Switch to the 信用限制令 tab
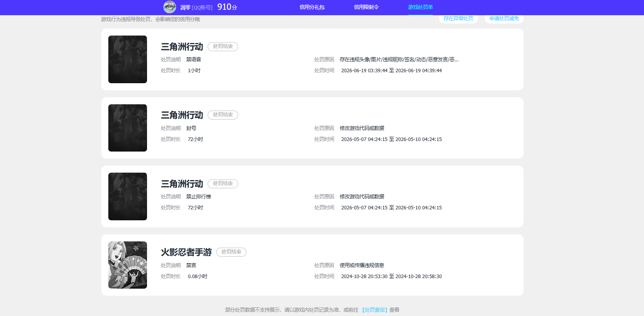This screenshot has width=644, height=316. [x=366, y=7]
